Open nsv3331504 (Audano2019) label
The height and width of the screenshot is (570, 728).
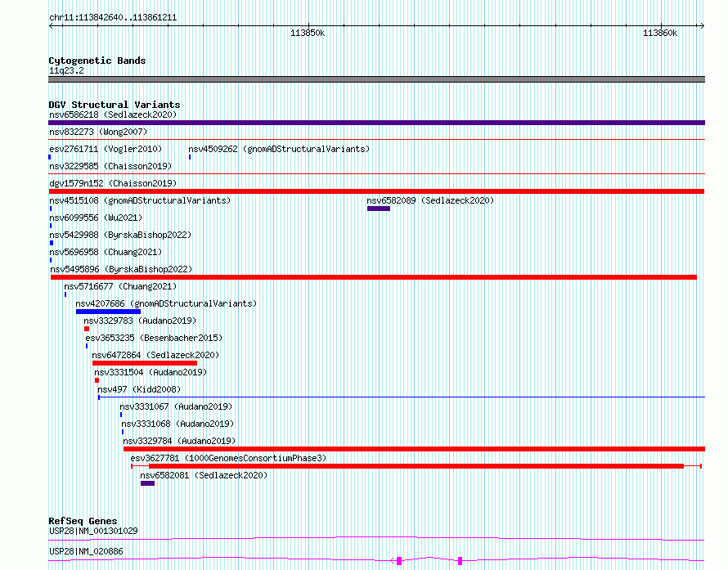pos(151,372)
